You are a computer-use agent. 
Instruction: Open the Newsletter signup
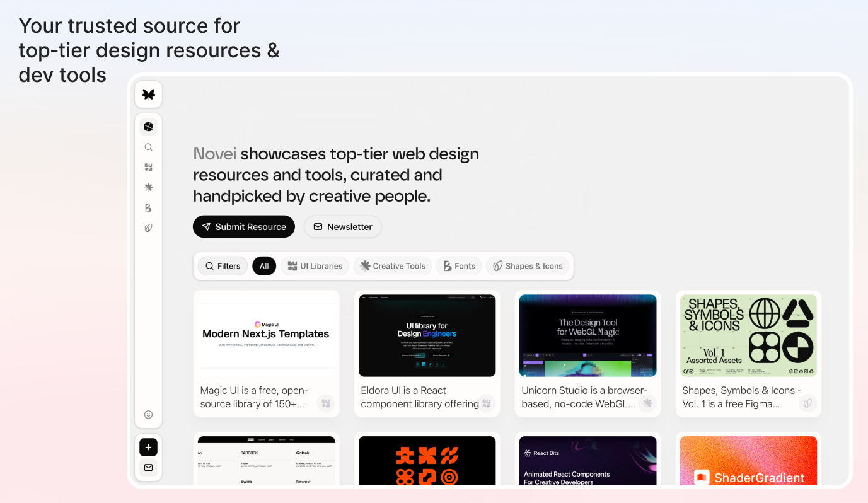point(342,226)
